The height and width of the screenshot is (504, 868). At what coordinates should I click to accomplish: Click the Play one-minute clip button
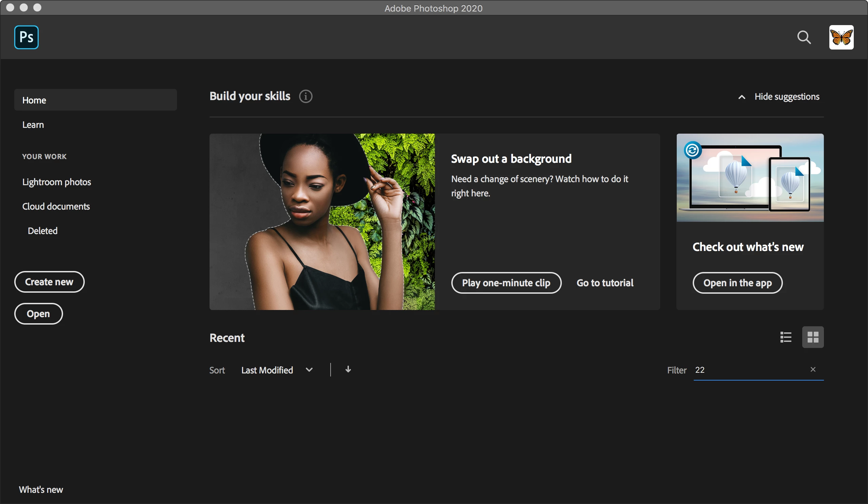pyautogui.click(x=506, y=283)
